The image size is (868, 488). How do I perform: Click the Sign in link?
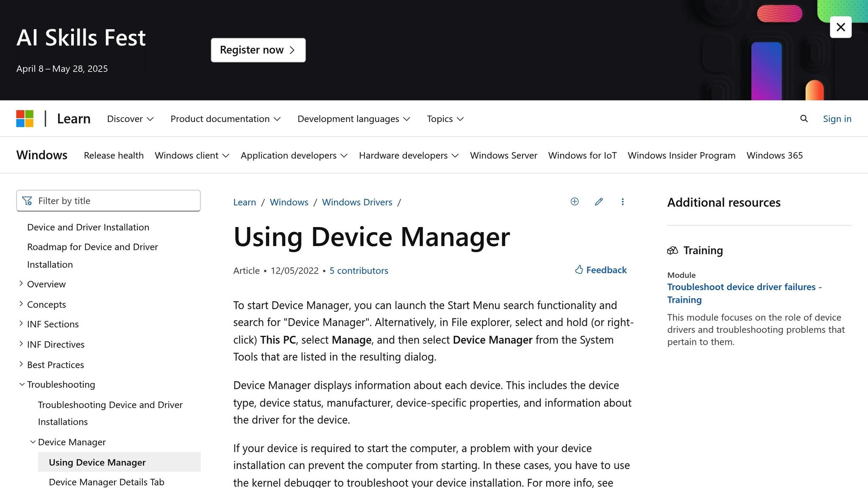coord(837,119)
